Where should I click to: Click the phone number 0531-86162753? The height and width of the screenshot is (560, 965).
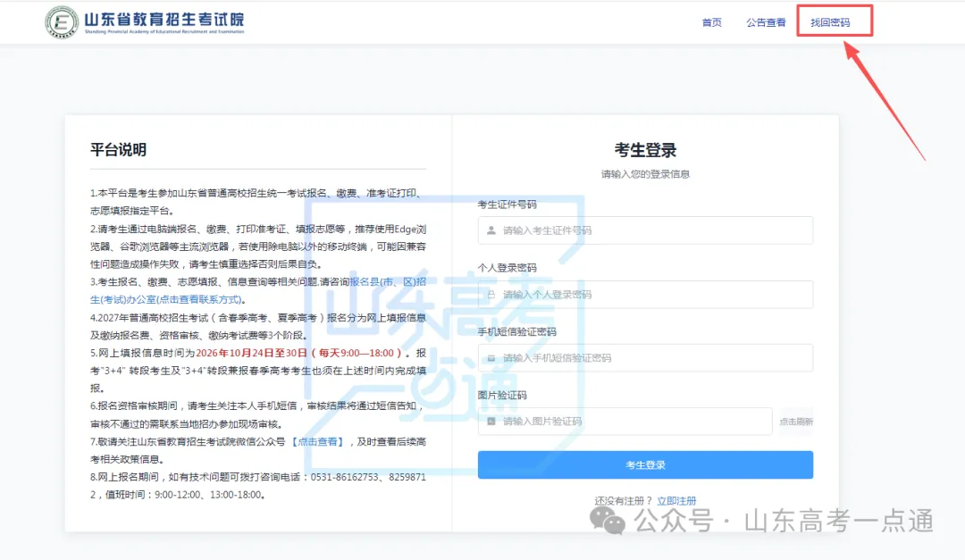pos(344,477)
